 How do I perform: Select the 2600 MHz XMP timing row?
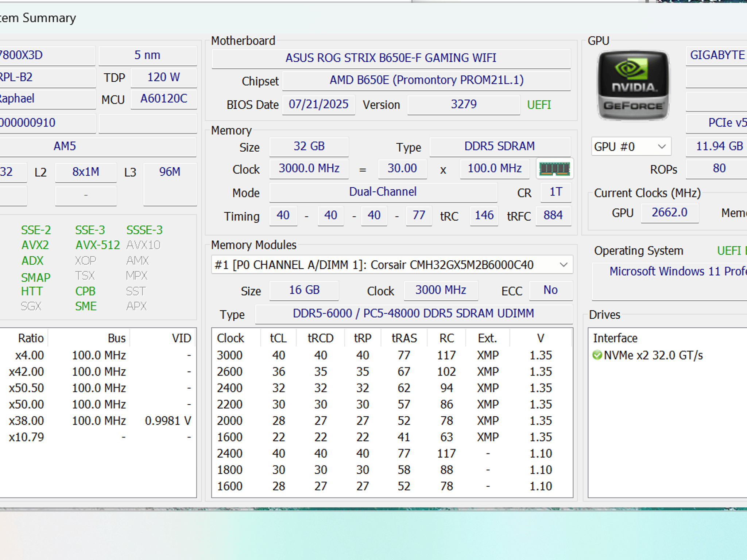(392, 372)
